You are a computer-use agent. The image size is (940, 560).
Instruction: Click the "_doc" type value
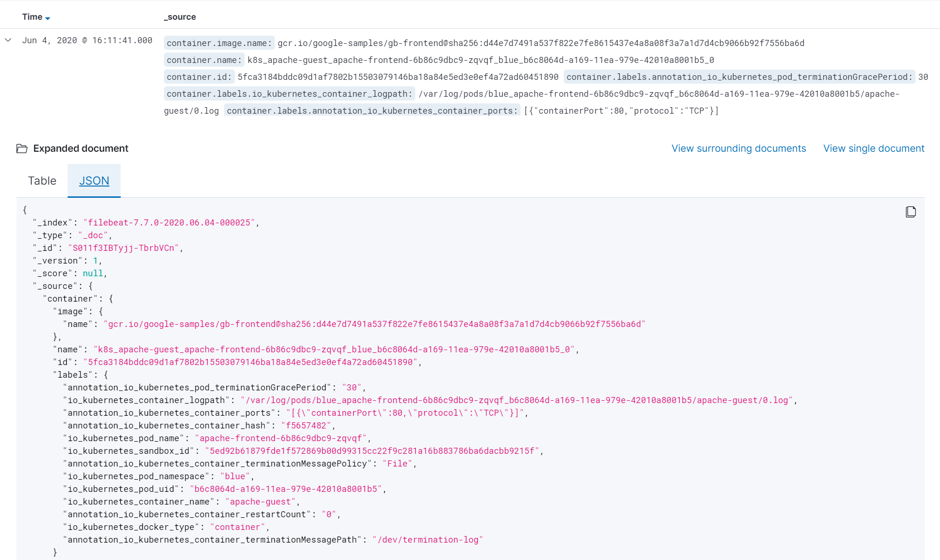[x=93, y=235]
